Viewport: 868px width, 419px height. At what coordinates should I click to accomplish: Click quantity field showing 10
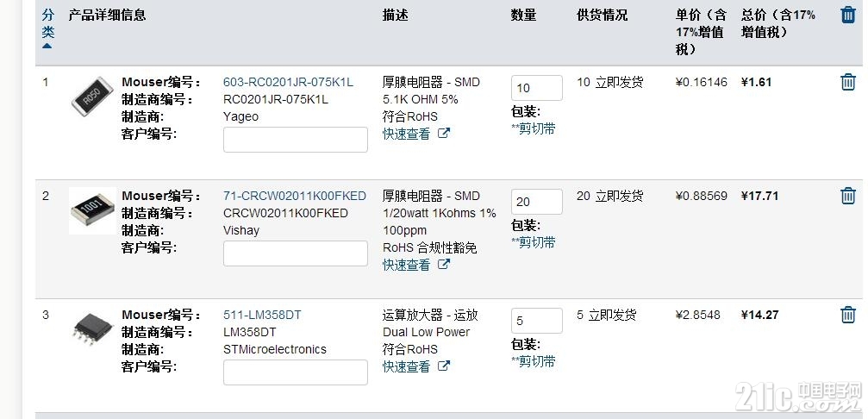[x=537, y=88]
